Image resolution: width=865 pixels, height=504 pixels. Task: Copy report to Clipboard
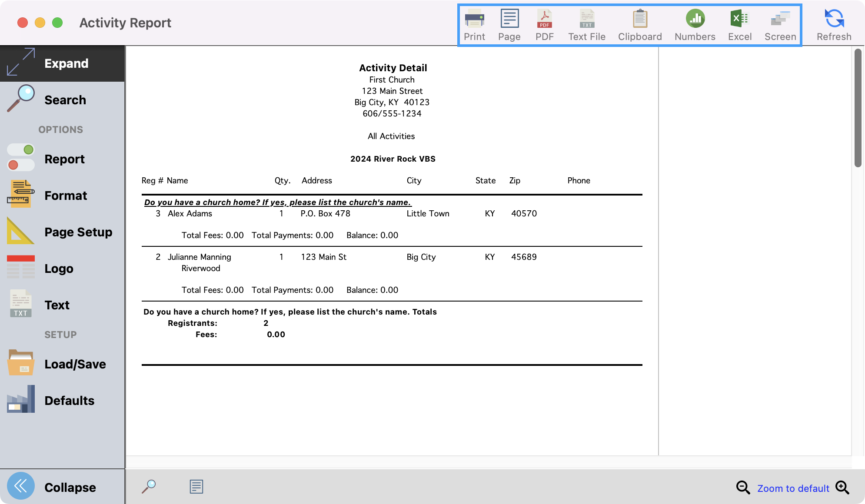(x=640, y=25)
